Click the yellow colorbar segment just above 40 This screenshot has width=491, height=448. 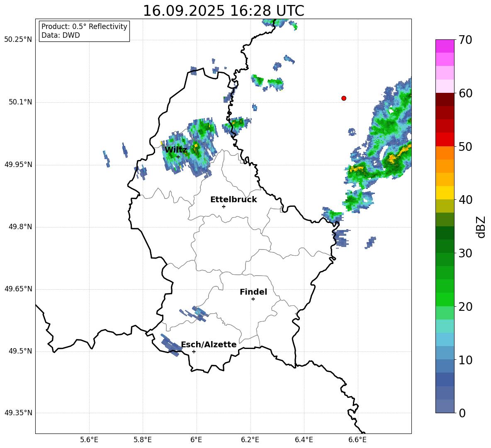pyautogui.click(x=445, y=193)
